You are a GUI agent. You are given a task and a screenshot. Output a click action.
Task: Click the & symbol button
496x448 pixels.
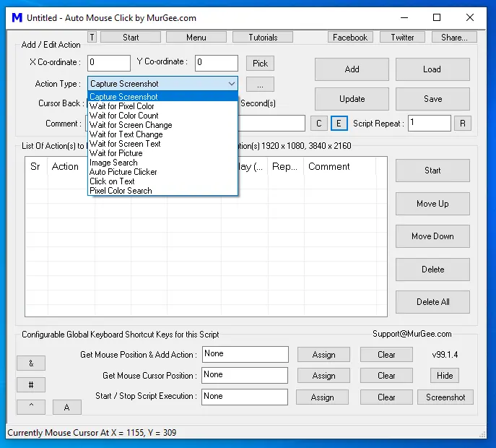pos(31,363)
